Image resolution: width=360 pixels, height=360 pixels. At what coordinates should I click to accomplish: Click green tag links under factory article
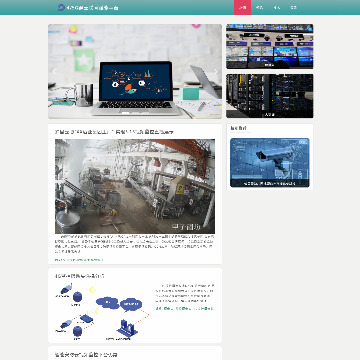pyautogui.click(x=79, y=260)
